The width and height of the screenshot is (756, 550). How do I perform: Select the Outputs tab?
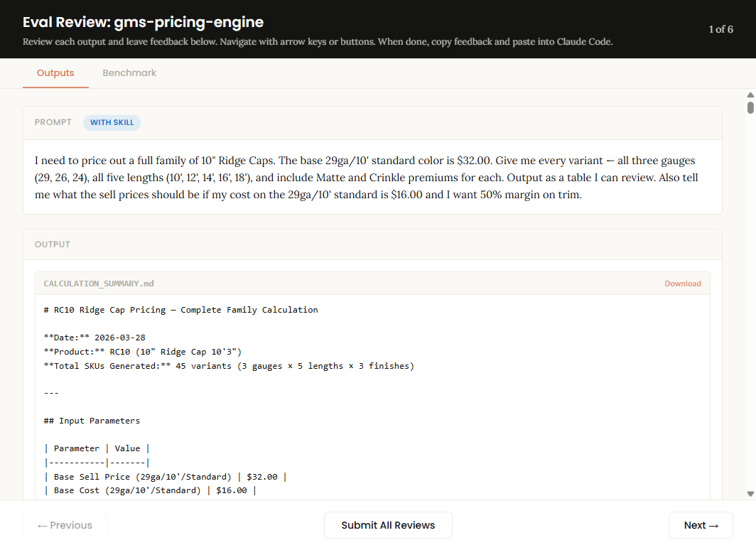pyautogui.click(x=55, y=72)
